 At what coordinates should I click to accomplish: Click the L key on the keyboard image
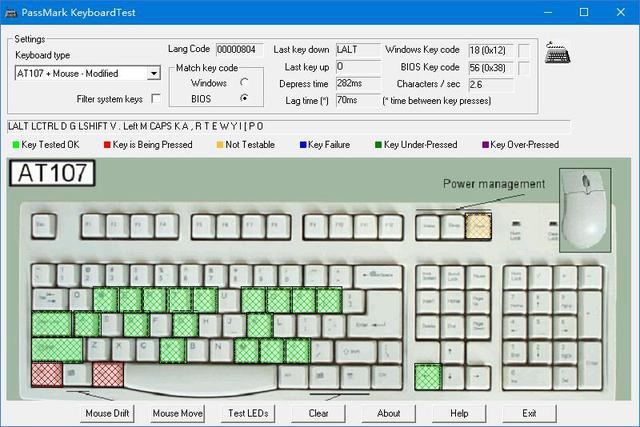click(284, 325)
